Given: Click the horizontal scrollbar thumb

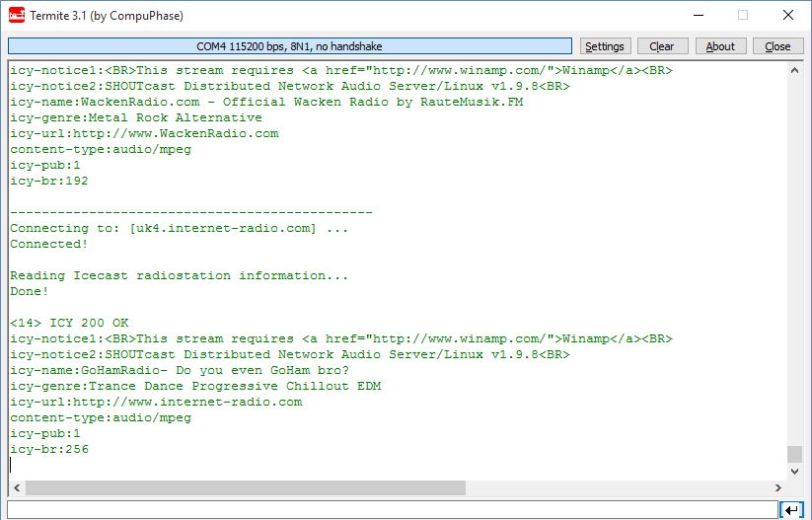Looking at the screenshot, I should [245, 487].
